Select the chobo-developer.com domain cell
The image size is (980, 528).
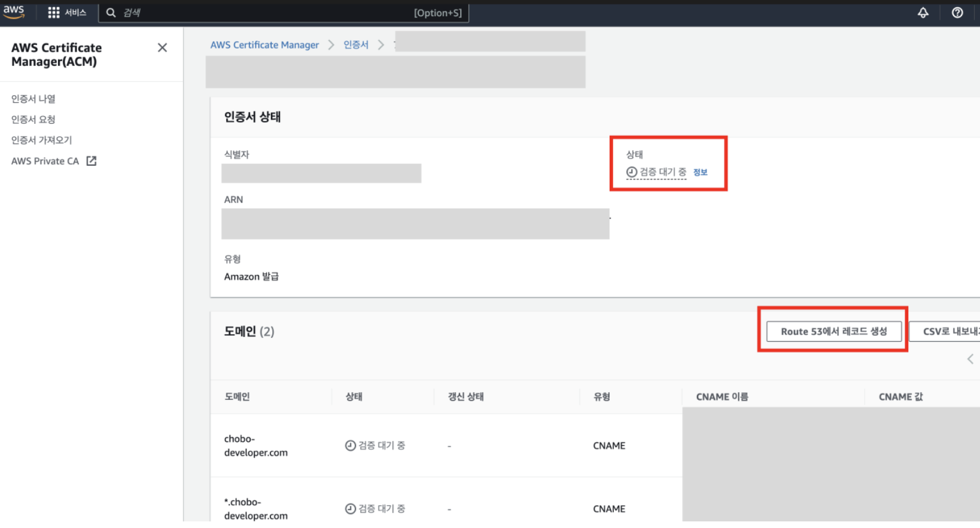(x=256, y=446)
